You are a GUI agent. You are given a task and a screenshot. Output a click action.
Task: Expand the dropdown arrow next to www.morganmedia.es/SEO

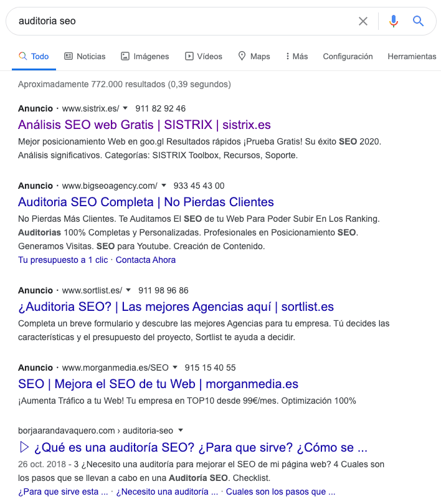(175, 368)
